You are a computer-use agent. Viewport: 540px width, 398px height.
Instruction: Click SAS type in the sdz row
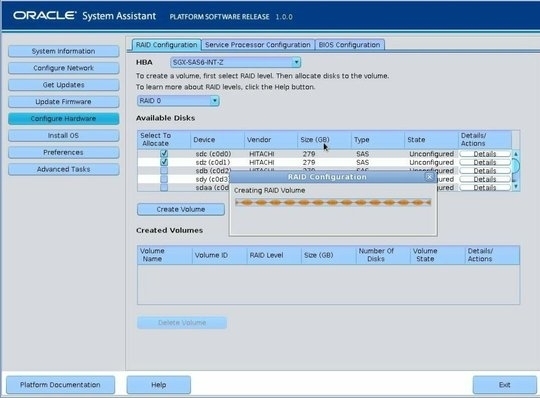pyautogui.click(x=362, y=162)
